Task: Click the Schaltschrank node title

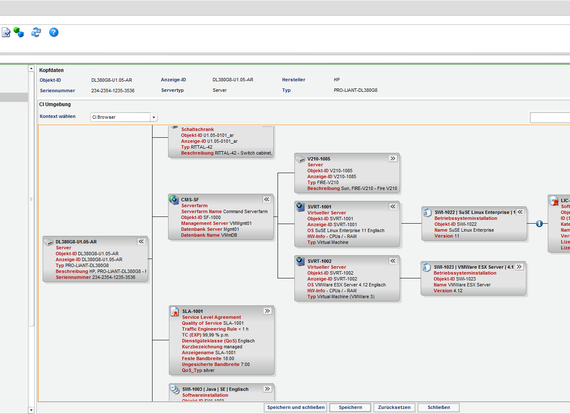Action: coord(198,129)
